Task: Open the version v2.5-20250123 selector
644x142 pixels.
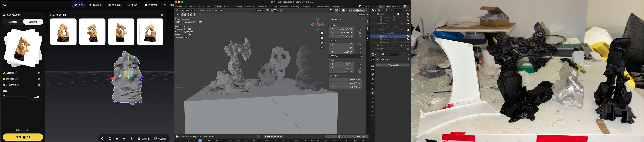Action: [x=23, y=130]
